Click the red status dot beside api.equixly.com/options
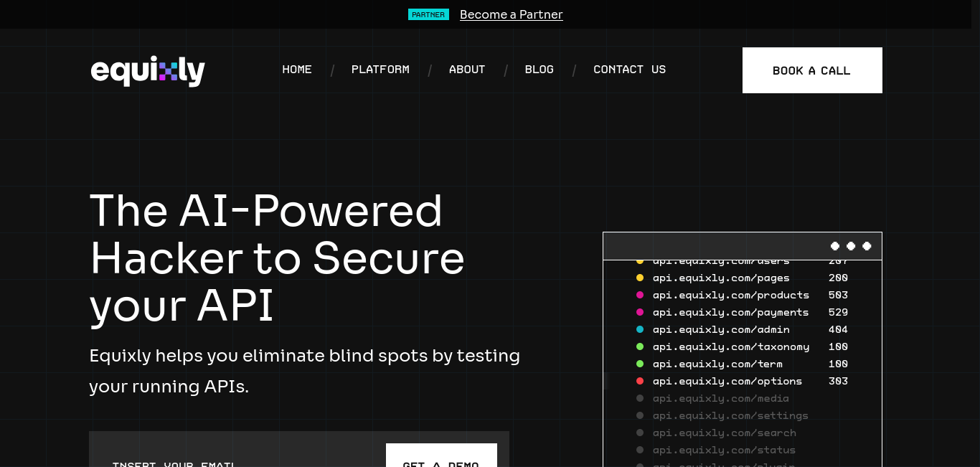980x467 pixels. click(x=640, y=381)
